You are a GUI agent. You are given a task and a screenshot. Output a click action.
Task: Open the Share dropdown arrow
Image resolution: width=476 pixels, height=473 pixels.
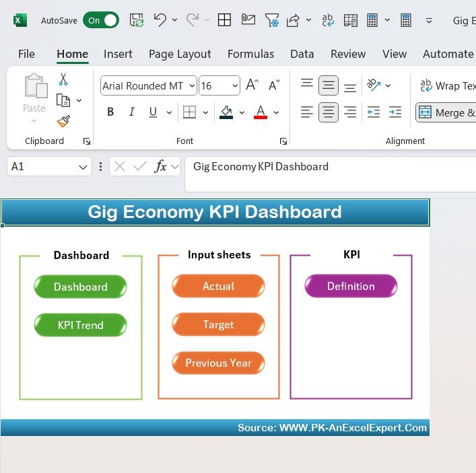pos(308,20)
